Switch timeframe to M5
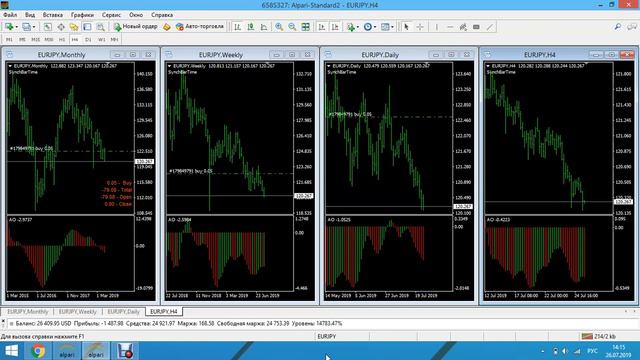 (x=22, y=40)
